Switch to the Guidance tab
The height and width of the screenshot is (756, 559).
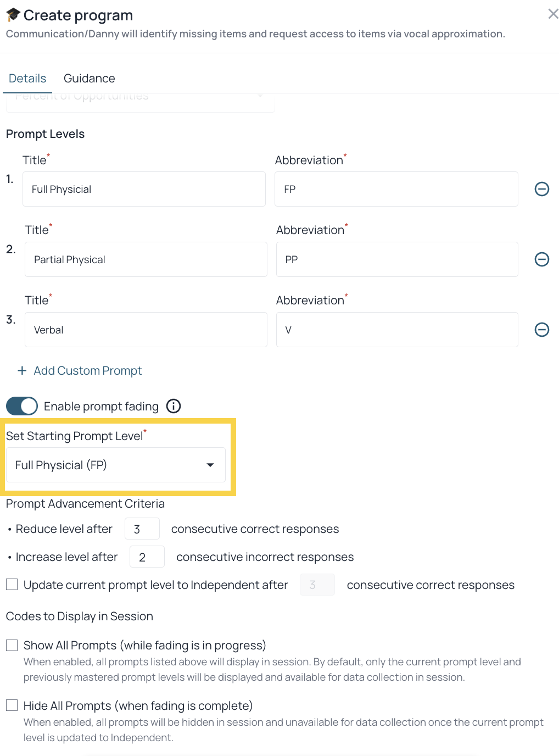pyautogui.click(x=89, y=79)
